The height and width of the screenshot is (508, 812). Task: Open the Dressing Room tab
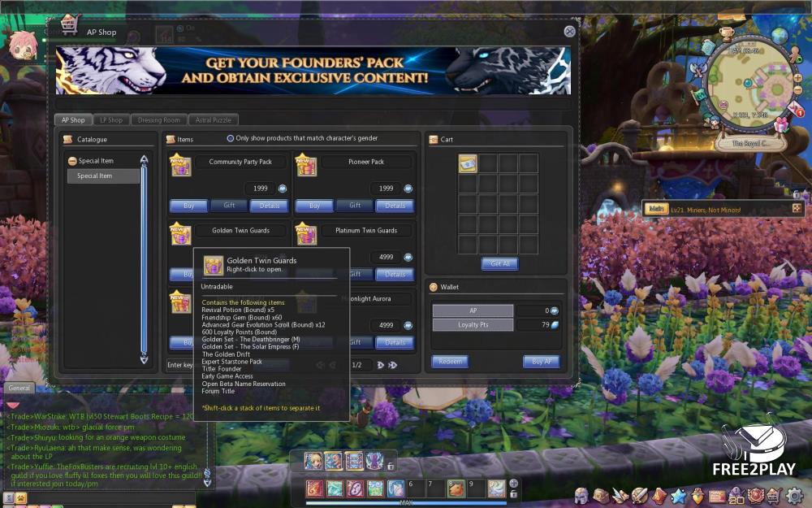click(x=159, y=119)
